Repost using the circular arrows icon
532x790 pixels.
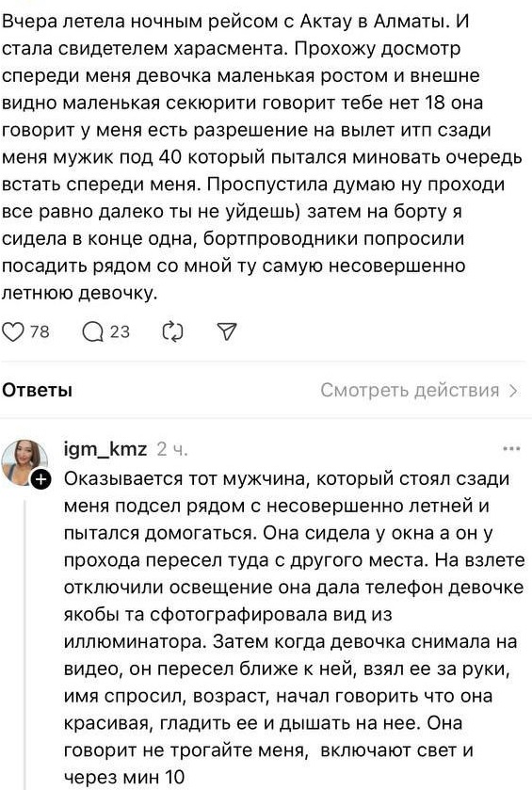point(173,332)
